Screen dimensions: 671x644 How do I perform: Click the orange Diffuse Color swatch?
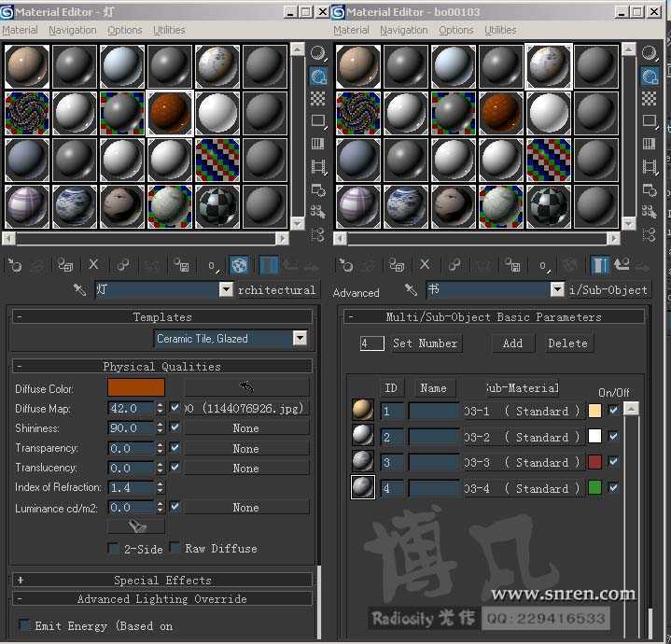136,388
